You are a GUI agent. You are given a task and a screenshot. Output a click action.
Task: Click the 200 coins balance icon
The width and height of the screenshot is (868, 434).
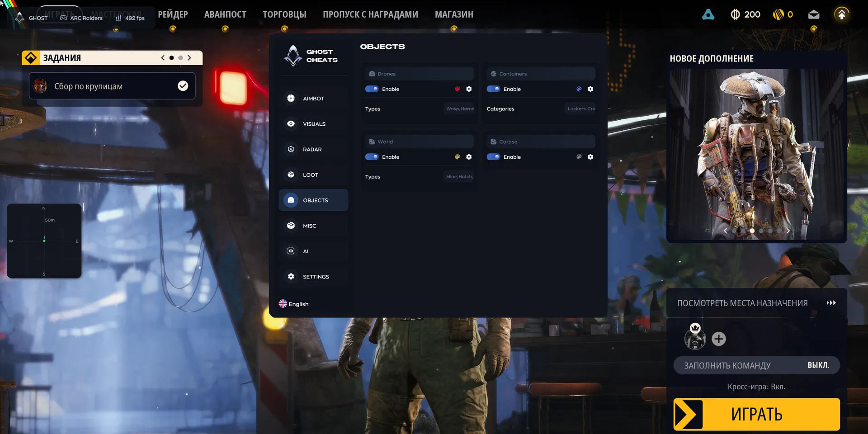click(736, 14)
